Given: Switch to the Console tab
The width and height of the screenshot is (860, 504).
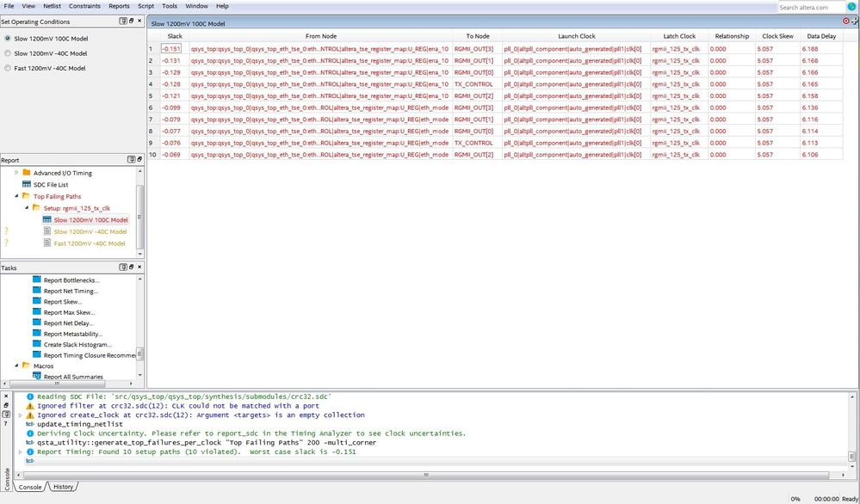Looking at the screenshot, I should pyautogui.click(x=30, y=487).
